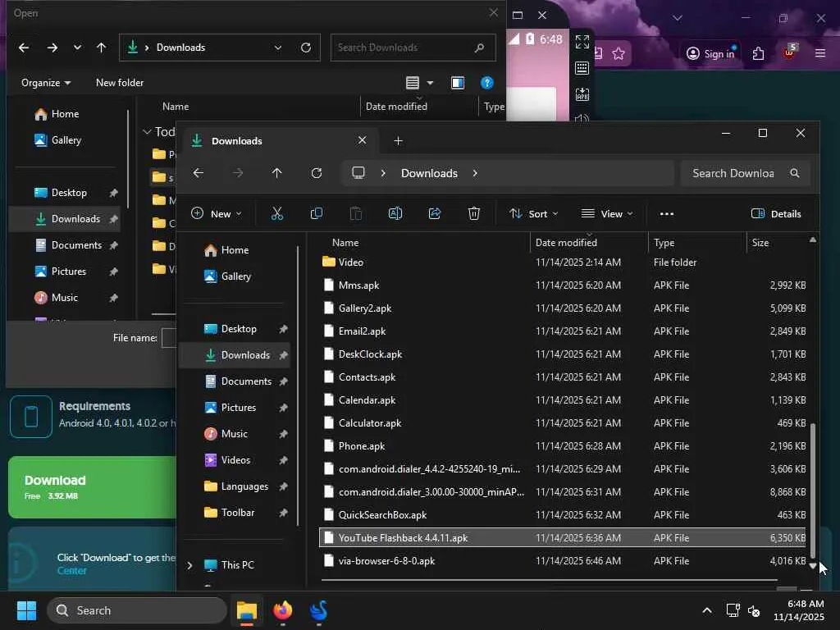Expand the This PC tree node
Viewport: 840px width, 630px height.
(x=190, y=565)
